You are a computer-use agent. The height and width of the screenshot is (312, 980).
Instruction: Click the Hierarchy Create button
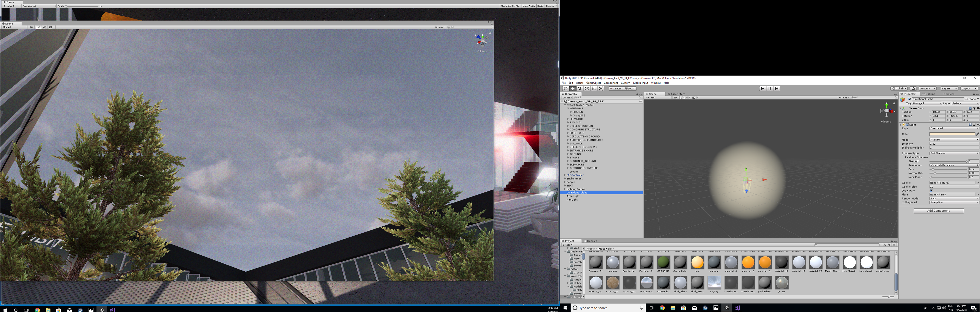coord(567,98)
